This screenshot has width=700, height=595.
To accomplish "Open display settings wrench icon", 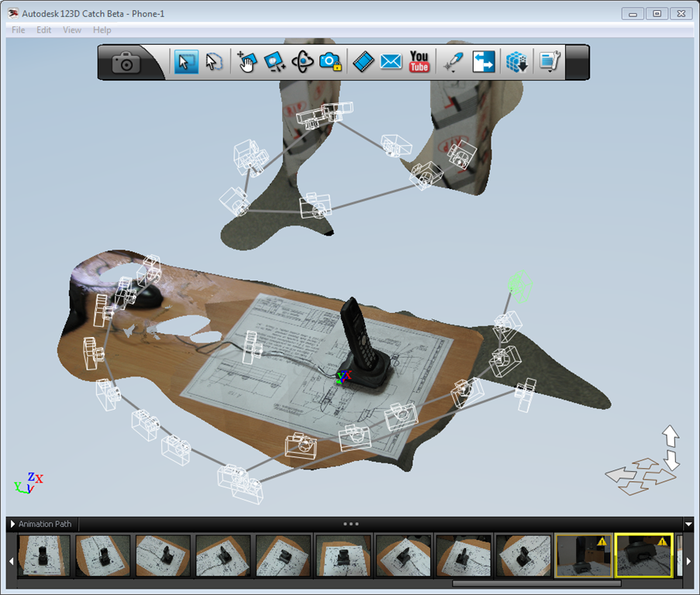I will click(x=550, y=61).
